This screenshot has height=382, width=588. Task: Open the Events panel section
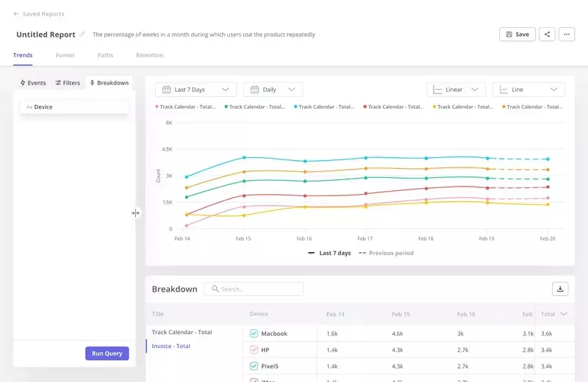coord(33,83)
